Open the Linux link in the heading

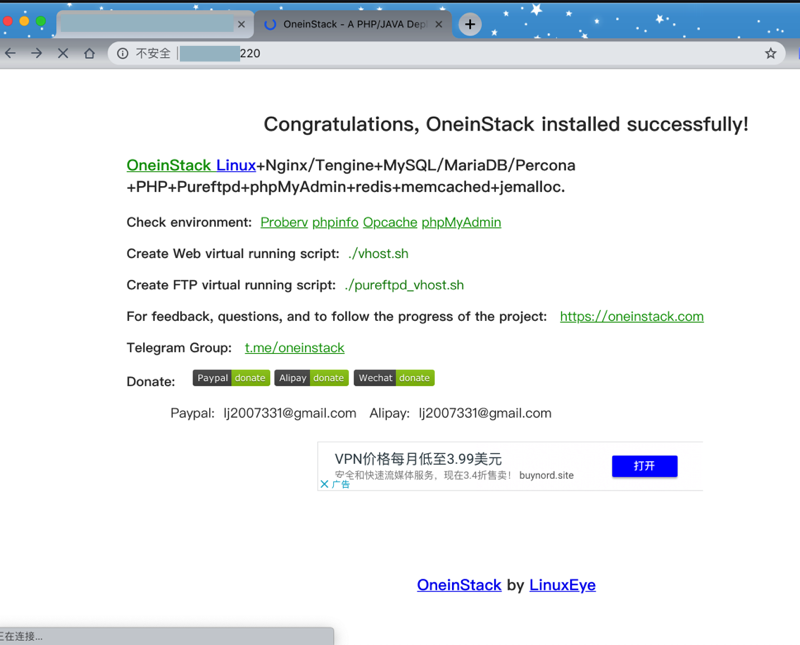click(x=236, y=165)
